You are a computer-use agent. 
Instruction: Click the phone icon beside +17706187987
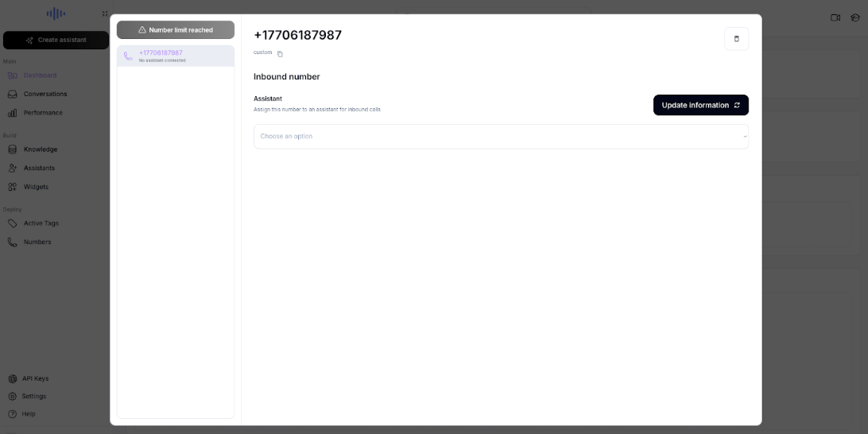pyautogui.click(x=128, y=56)
